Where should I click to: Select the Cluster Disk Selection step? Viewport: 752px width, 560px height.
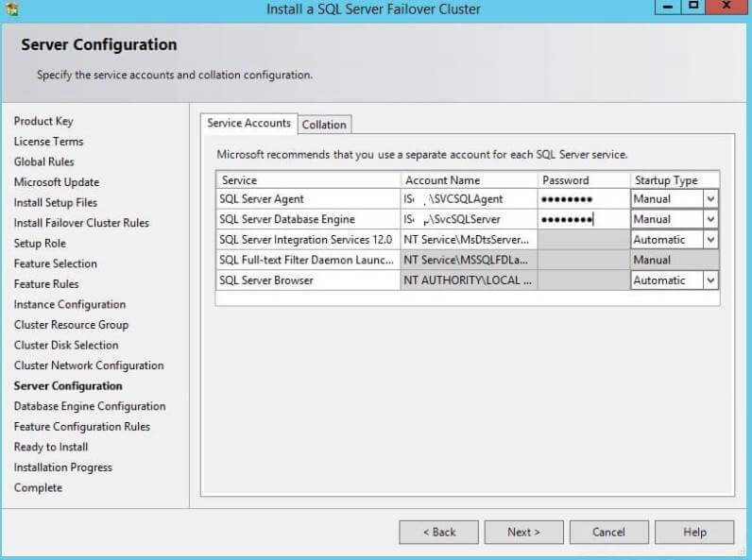tap(66, 346)
